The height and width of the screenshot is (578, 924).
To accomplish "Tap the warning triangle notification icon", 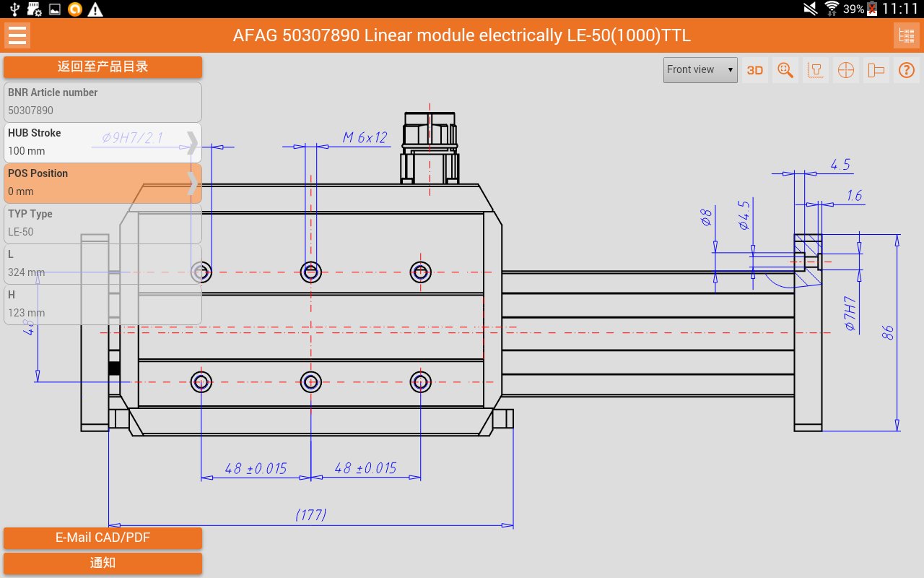I will click(x=95, y=9).
